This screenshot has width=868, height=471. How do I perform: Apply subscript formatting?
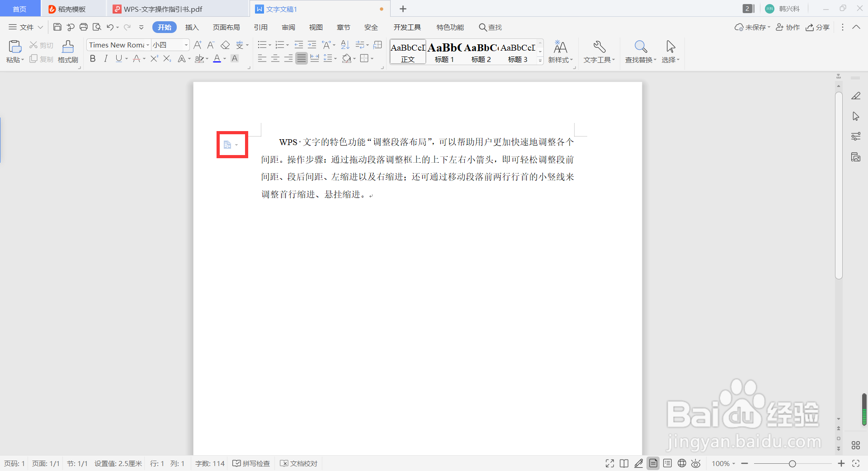pyautogui.click(x=167, y=58)
